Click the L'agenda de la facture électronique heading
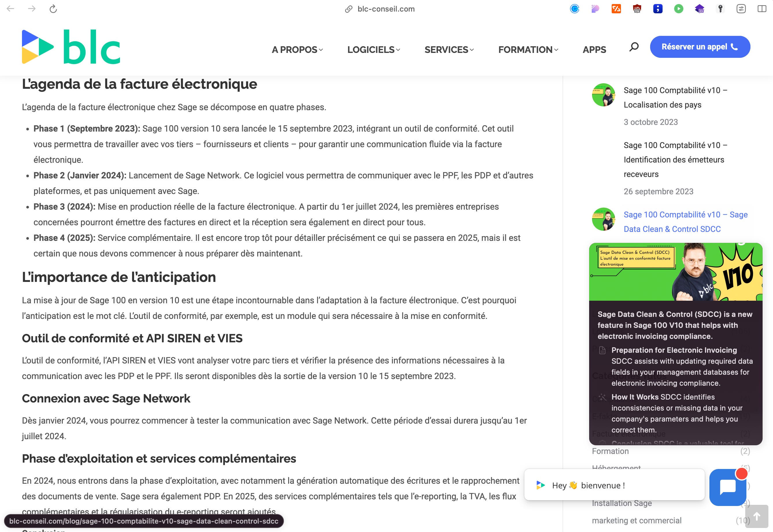The width and height of the screenshot is (773, 532). tap(139, 84)
